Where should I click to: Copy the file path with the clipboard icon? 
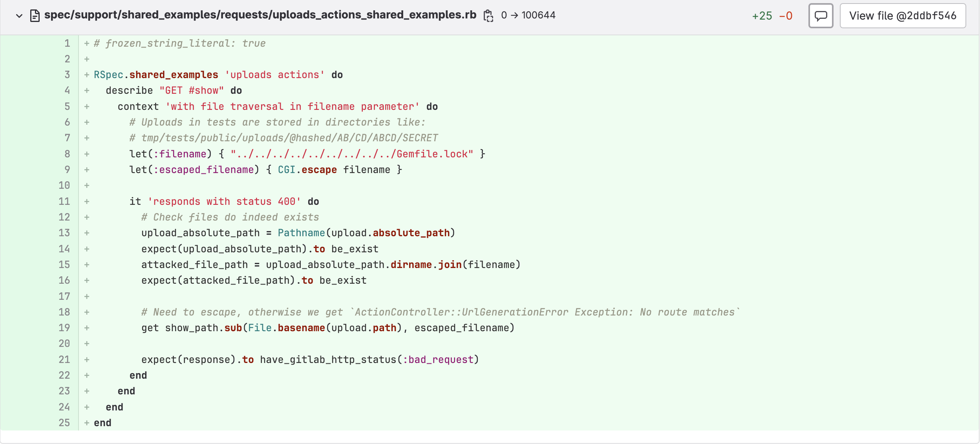[x=488, y=16]
